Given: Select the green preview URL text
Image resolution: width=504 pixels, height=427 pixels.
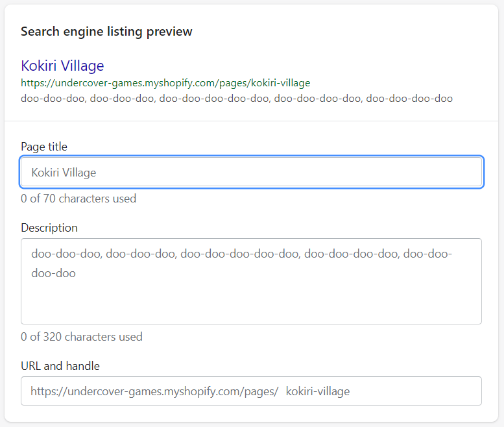Looking at the screenshot, I should 165,83.
